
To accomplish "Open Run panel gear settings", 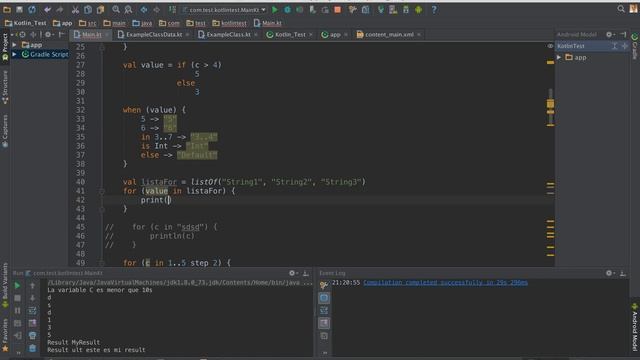I will 292,273.
